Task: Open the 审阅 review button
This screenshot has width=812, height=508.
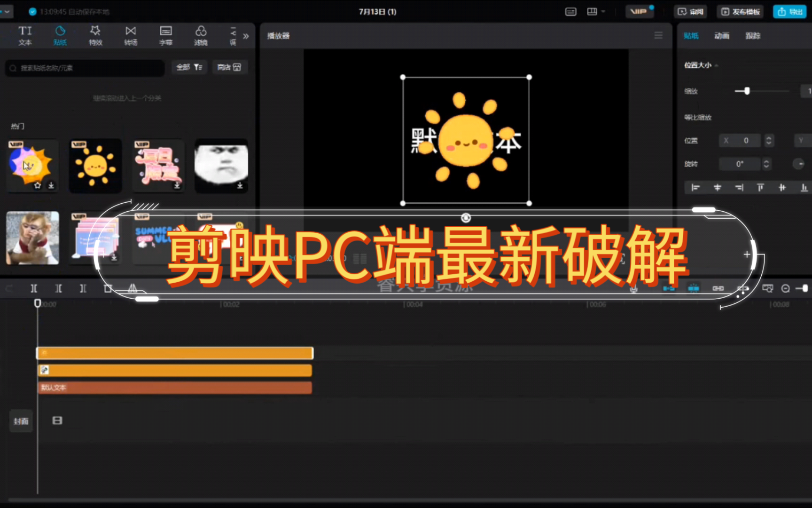Action: point(690,12)
